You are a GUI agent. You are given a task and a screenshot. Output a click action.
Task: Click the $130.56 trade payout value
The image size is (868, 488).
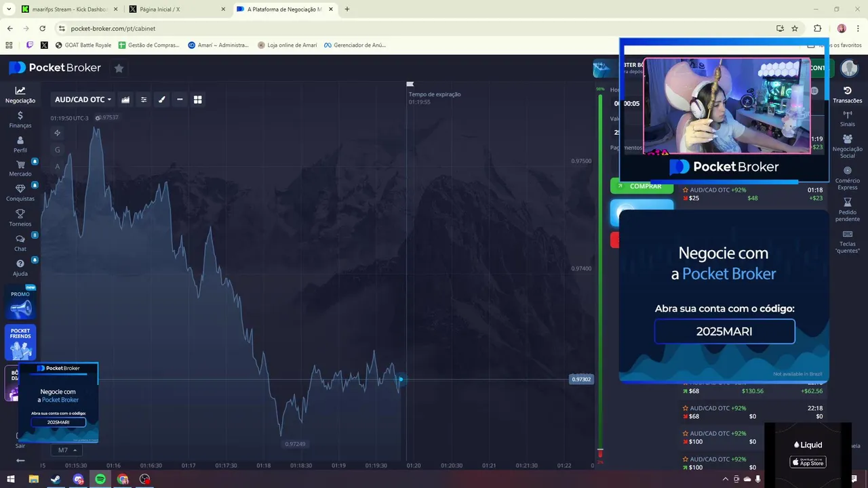click(753, 391)
